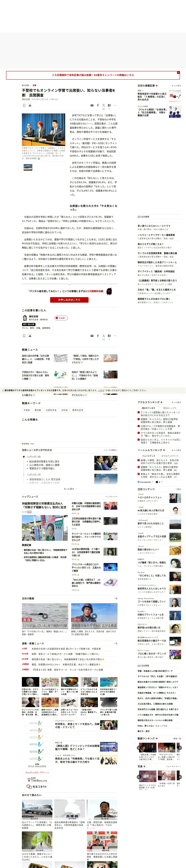186x868 pixels.
Task: Select small gallery thumbnail under photo caption
Action: coord(28,167)
